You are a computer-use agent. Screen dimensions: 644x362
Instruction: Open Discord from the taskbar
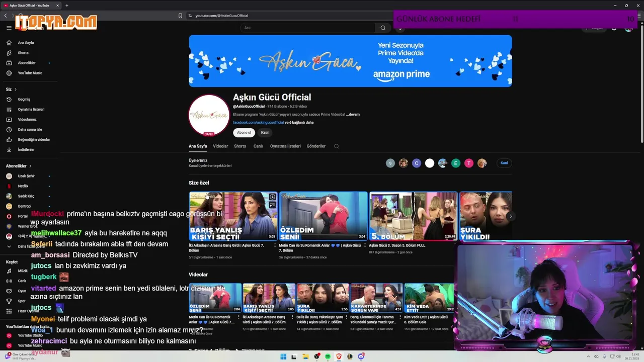[x=361, y=356]
